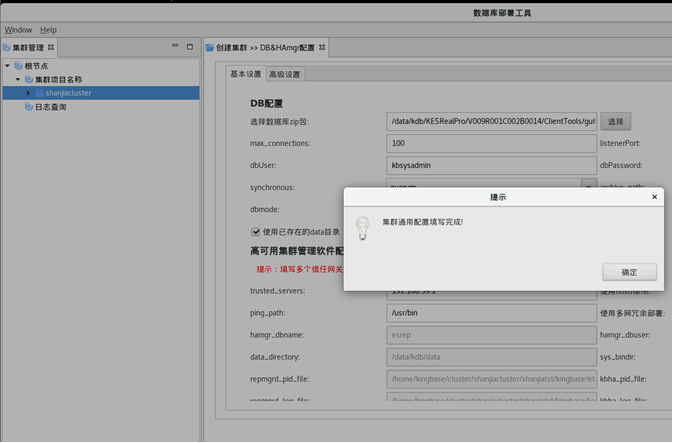Click the 确定 button in the dialog
This screenshot has height=443, width=673.
coord(629,272)
